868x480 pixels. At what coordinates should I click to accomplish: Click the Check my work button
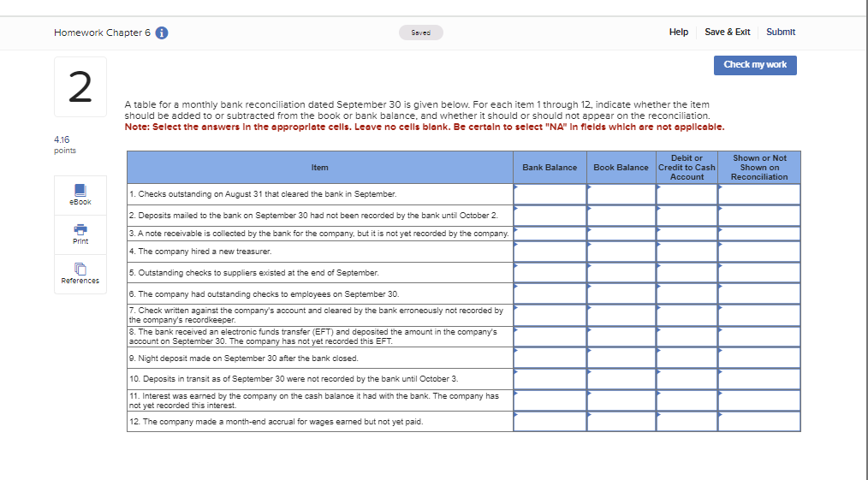pyautogui.click(x=755, y=65)
